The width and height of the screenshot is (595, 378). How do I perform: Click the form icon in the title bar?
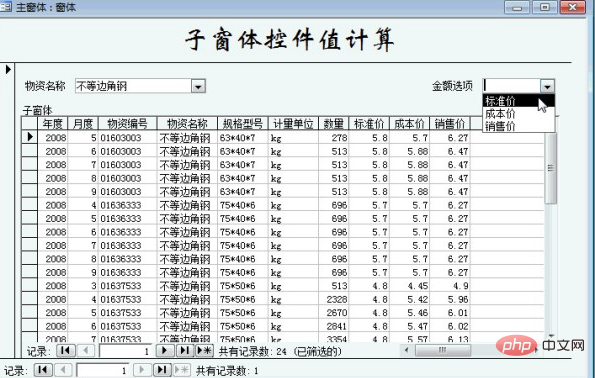(x=5, y=6)
